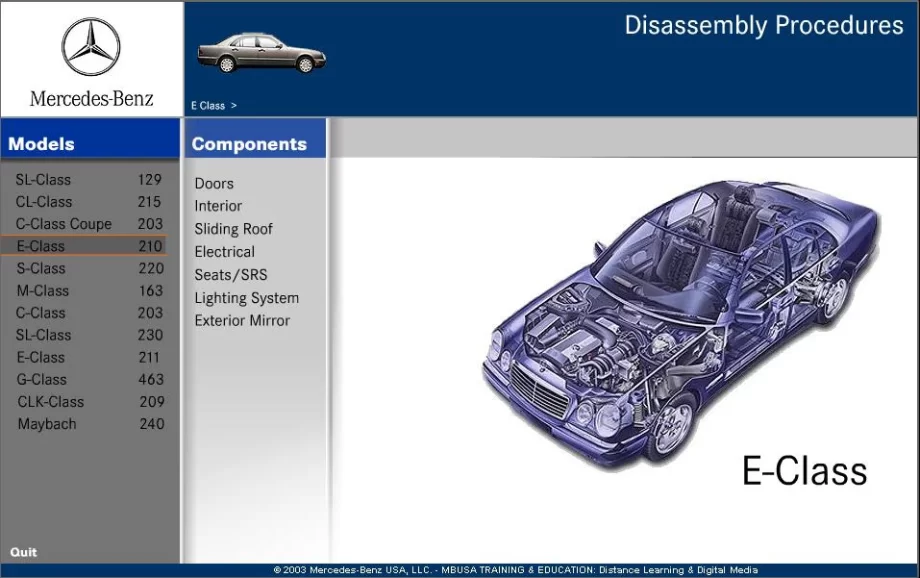The width and height of the screenshot is (920, 578).
Task: Select SL-Class 230 model
Action: (89, 335)
